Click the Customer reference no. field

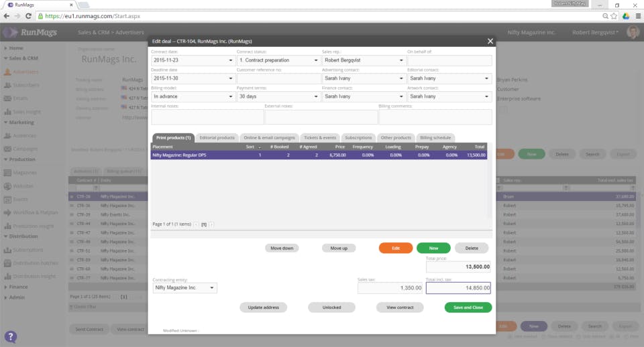[x=279, y=78]
